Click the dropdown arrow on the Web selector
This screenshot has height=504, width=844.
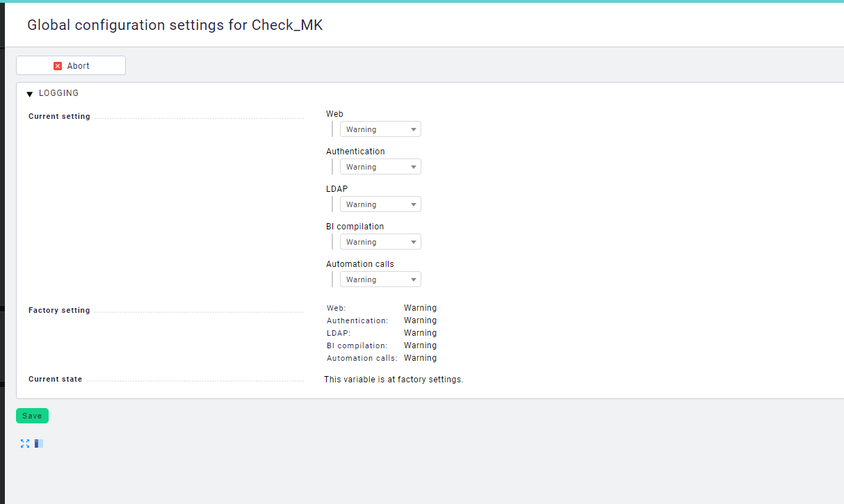point(414,129)
